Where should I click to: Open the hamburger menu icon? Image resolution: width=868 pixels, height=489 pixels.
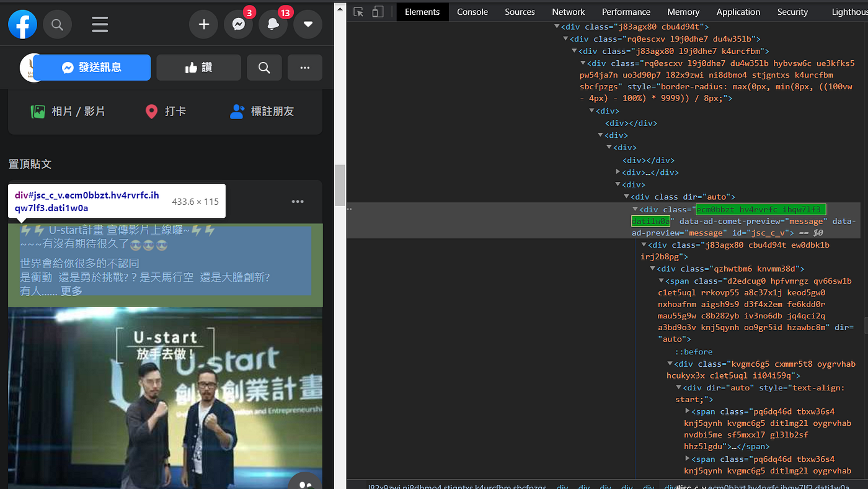click(x=100, y=25)
